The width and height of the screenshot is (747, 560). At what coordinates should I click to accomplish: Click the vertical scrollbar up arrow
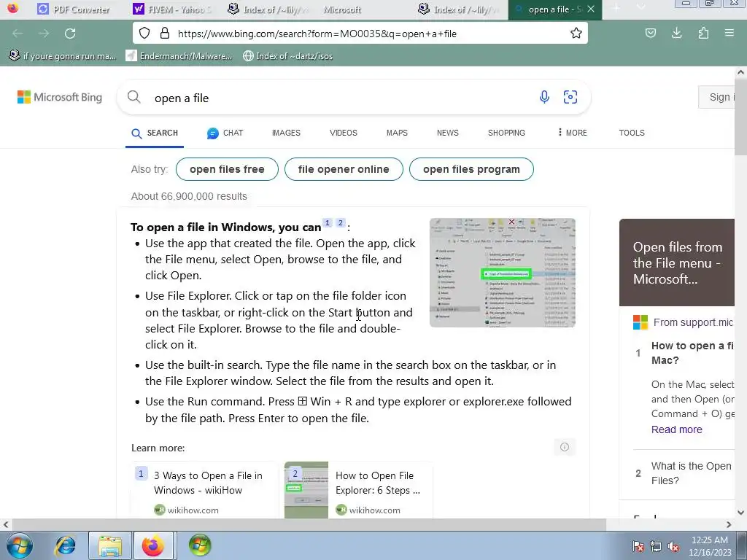coord(741,72)
